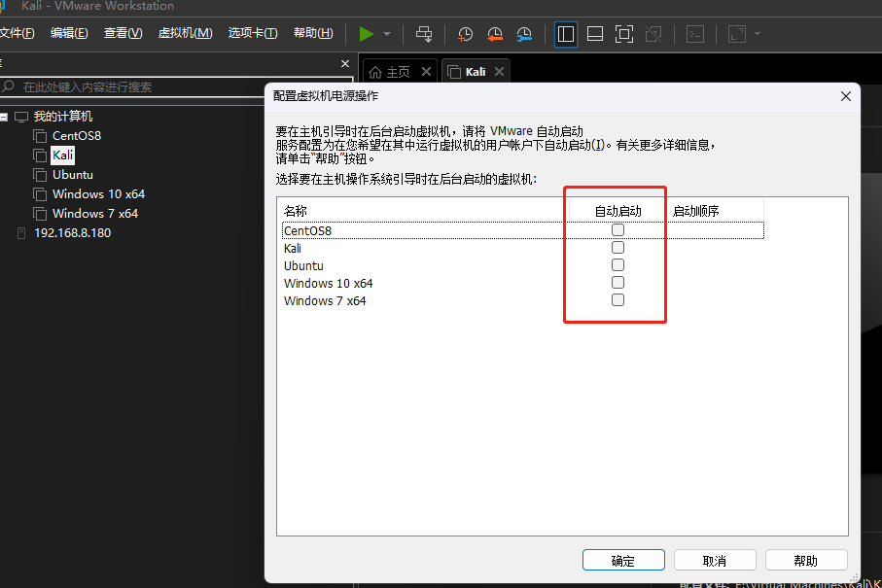Viewport: 882px width, 588px height.
Task: Confirm with the 确定 button
Action: click(x=623, y=561)
